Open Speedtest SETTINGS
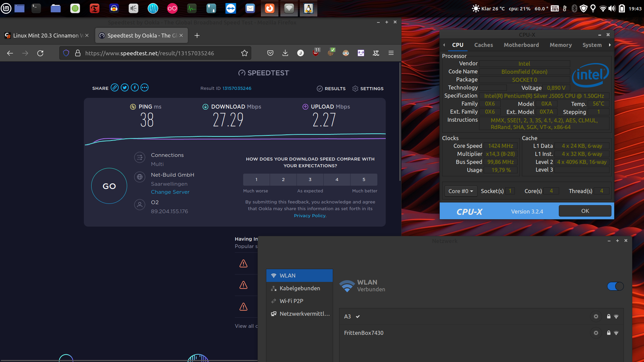Screen dimensions: 644x362 (x=368, y=88)
